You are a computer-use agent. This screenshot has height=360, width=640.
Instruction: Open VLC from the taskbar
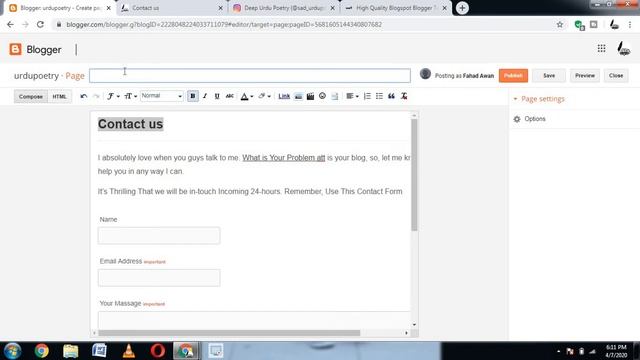pyautogui.click(x=129, y=351)
